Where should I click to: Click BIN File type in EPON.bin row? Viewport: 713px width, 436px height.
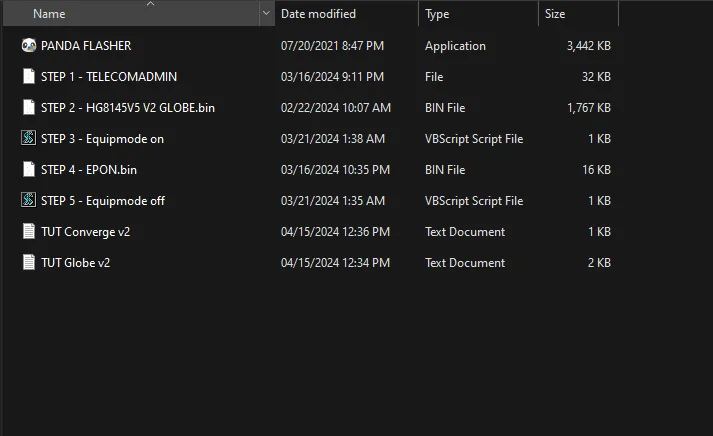point(445,170)
